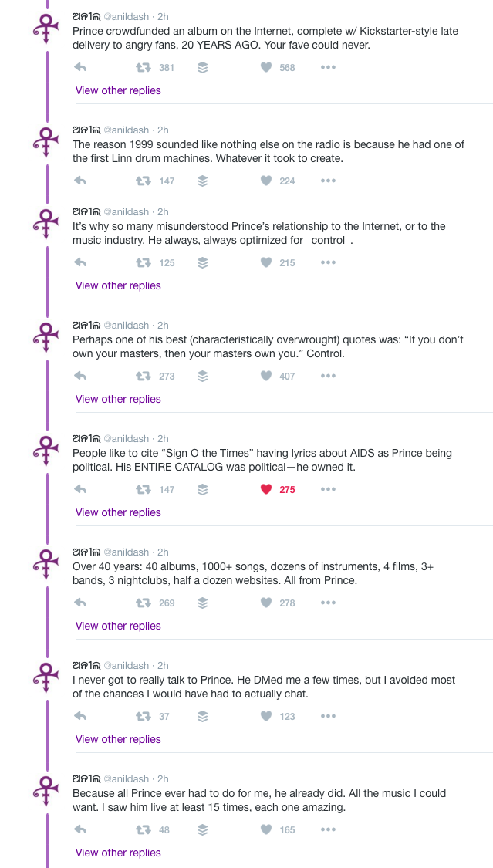Open more options on crowdfunded album tweet
The width and height of the screenshot is (493, 868).
pyautogui.click(x=328, y=68)
